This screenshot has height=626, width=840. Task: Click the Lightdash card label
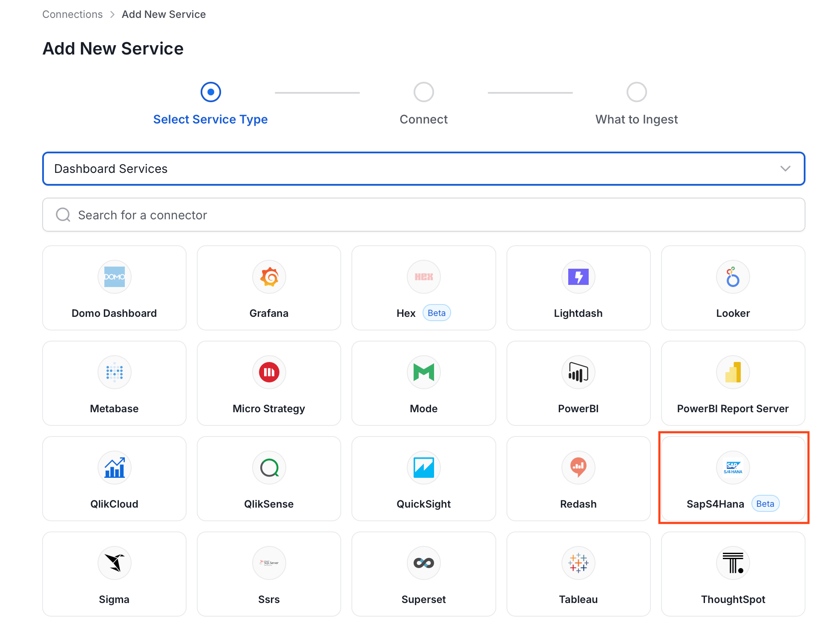tap(578, 313)
